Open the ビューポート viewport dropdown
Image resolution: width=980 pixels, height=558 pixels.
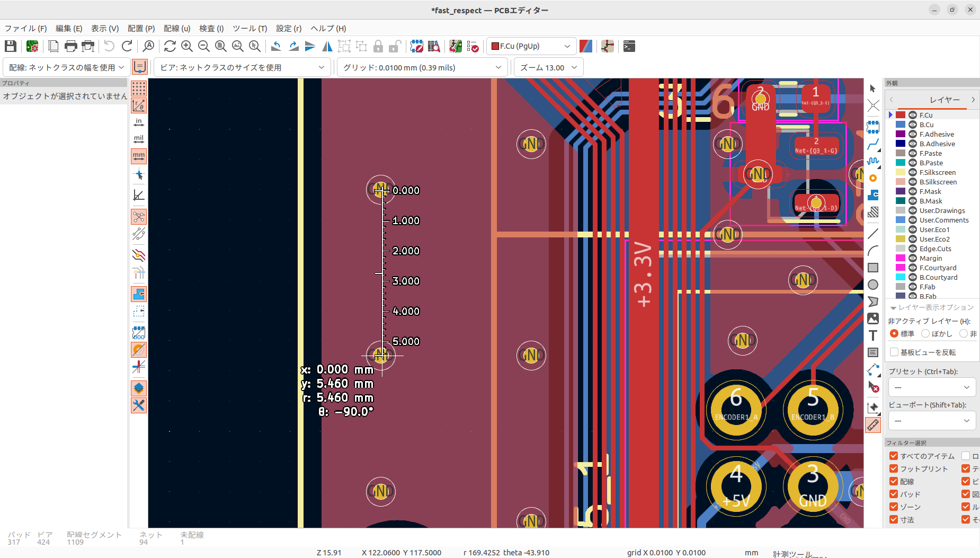tap(932, 421)
